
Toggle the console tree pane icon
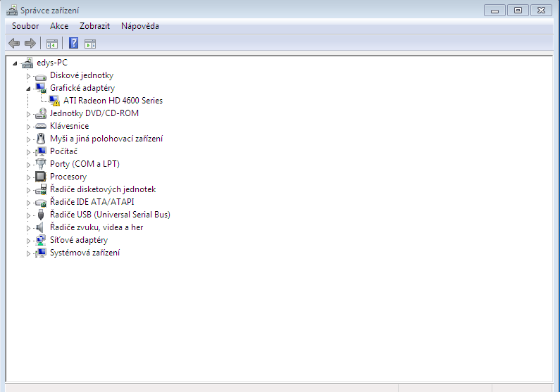[x=52, y=44]
